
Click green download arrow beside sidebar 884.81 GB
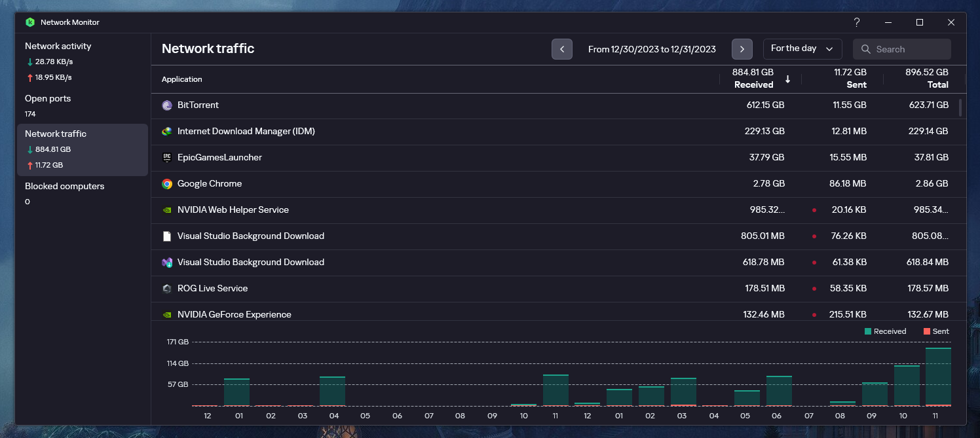click(x=29, y=149)
